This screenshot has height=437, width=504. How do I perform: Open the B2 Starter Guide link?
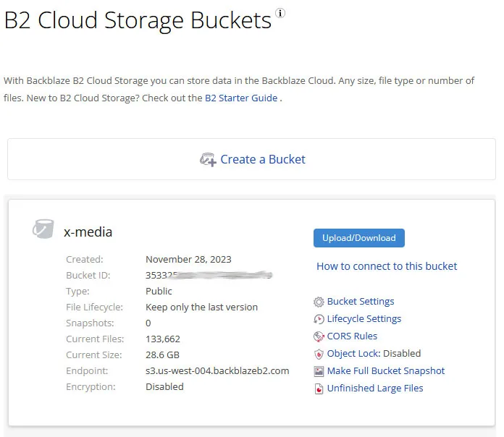(241, 98)
